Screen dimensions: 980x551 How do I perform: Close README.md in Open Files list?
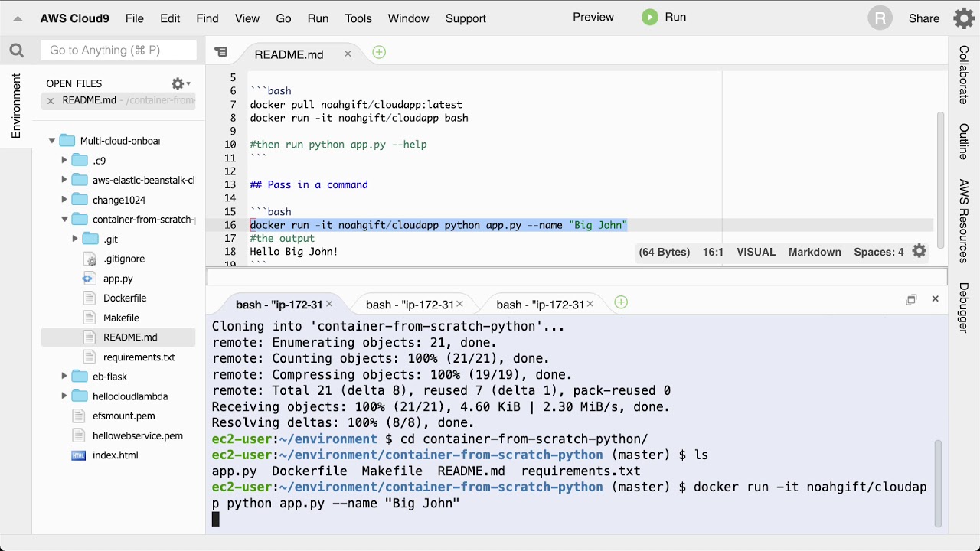(51, 101)
